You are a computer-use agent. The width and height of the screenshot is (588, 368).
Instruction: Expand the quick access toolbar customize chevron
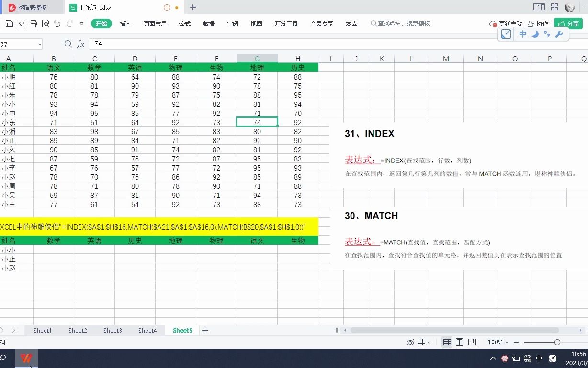pos(81,23)
